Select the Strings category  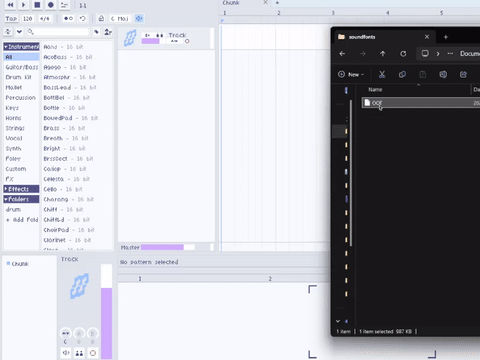click(x=21, y=128)
